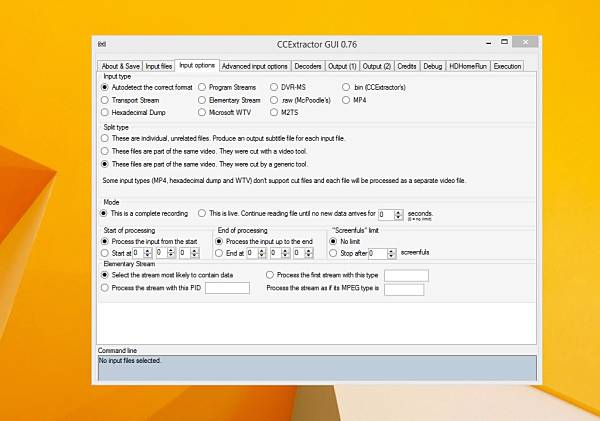Click the CCExtractor app icon in title bar
This screenshot has width=600, height=421.
(102, 44)
